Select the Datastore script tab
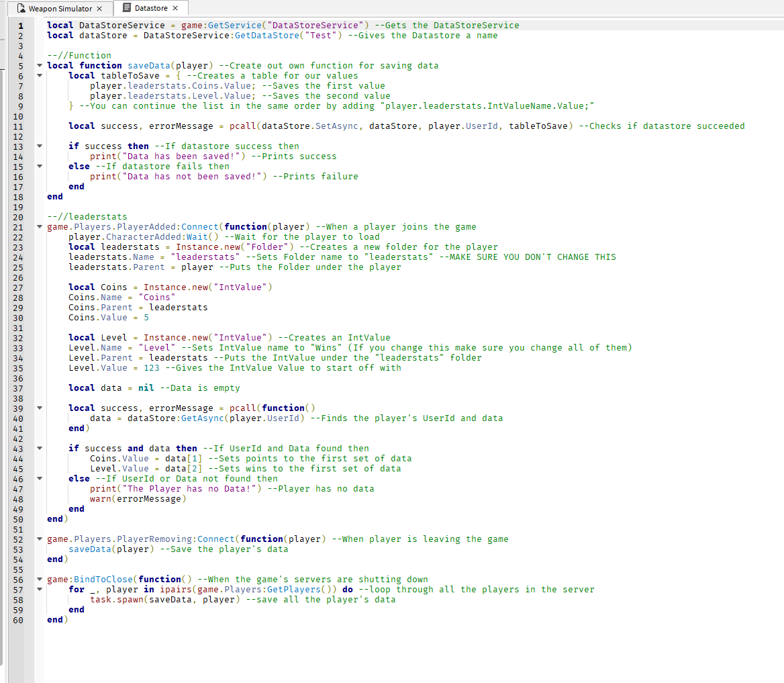 tap(151, 8)
